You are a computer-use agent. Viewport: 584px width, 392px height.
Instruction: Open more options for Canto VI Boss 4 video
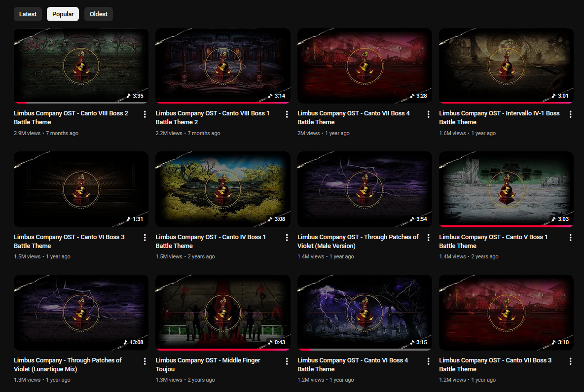point(428,361)
